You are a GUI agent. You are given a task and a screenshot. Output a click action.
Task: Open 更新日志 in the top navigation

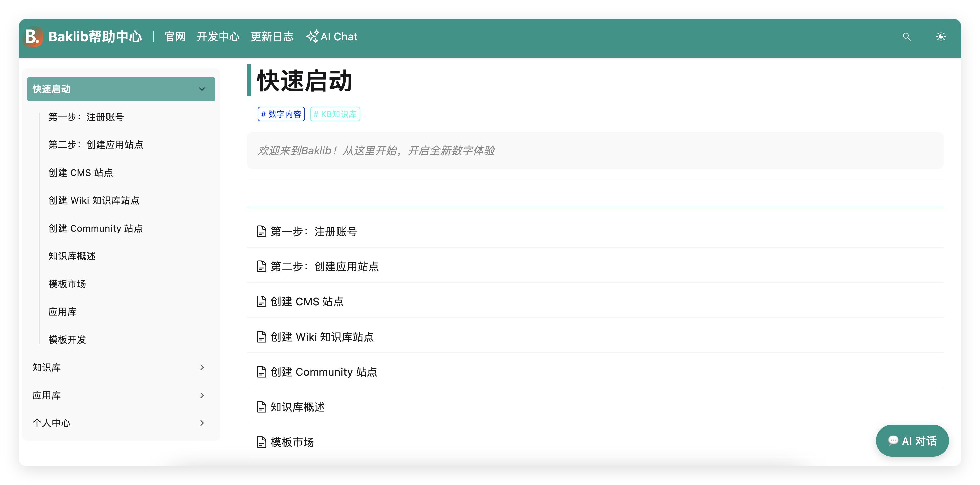coord(272,36)
